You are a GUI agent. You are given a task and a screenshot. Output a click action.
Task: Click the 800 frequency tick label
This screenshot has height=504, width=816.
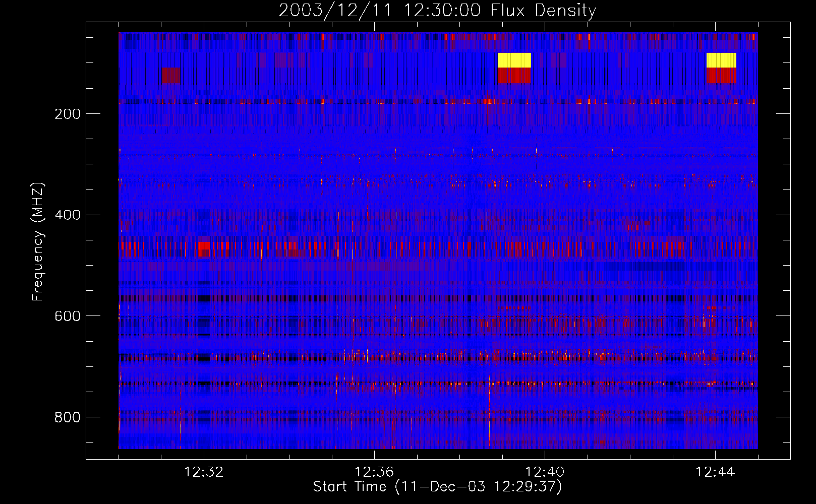(68, 417)
